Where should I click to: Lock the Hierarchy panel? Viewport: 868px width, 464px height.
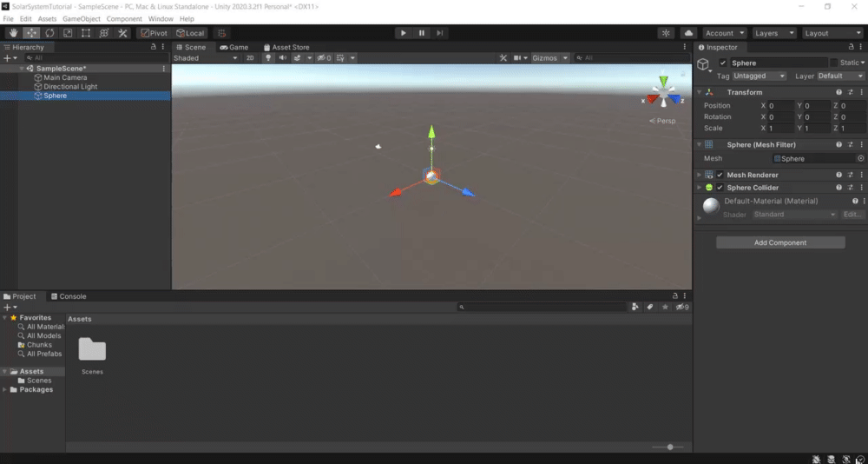154,47
